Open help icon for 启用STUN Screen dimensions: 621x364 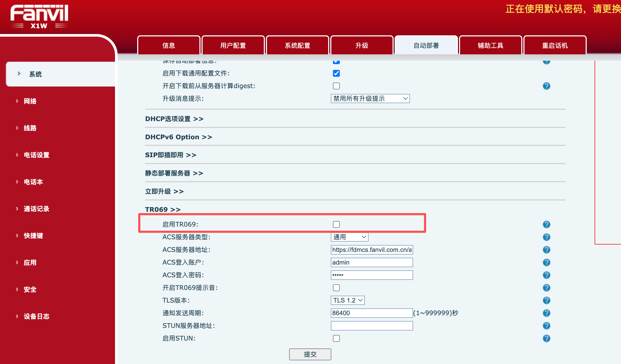(546, 338)
